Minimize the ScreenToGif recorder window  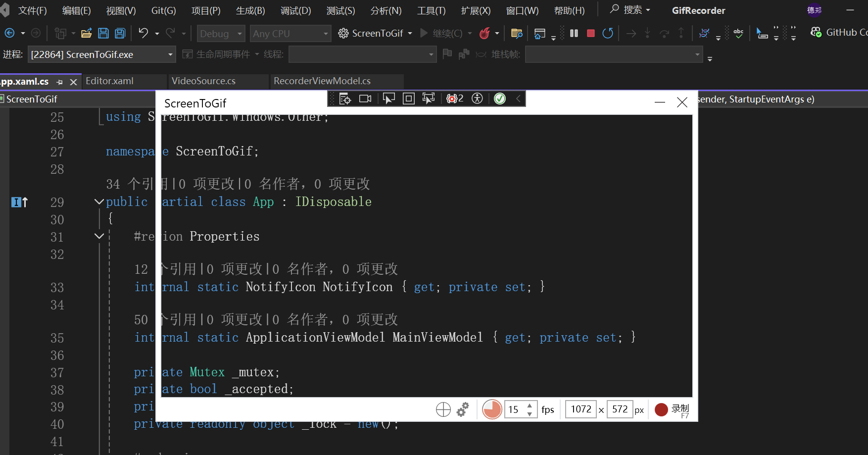(660, 102)
